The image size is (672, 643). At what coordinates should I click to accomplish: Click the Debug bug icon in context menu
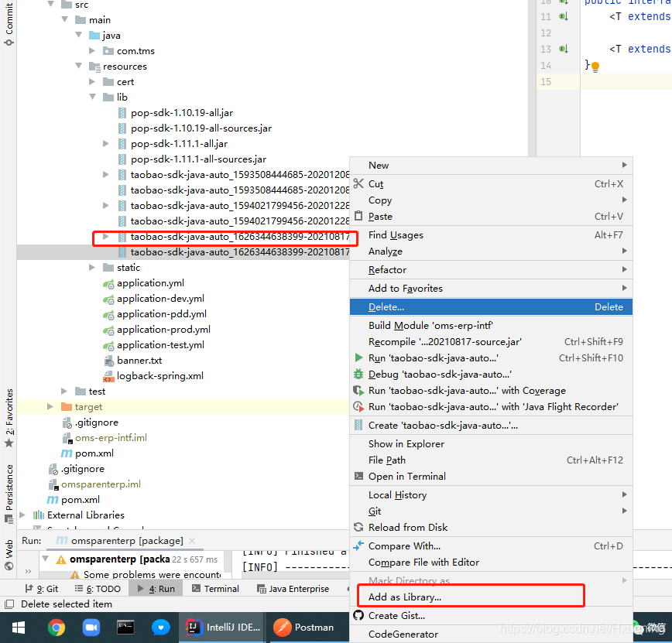(358, 374)
